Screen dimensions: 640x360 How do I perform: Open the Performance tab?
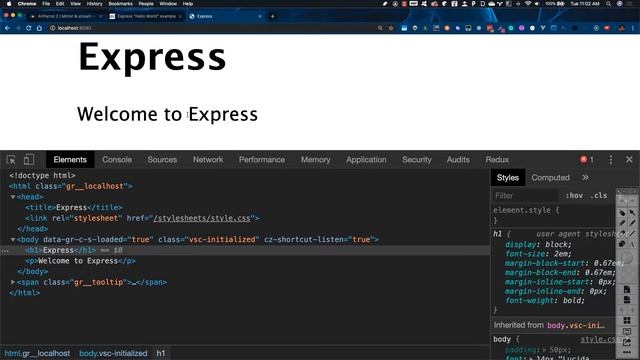tap(262, 160)
